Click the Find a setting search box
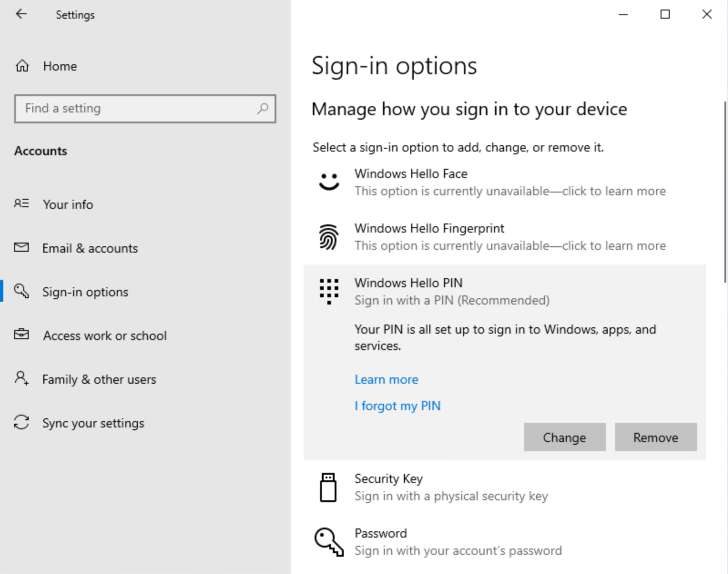The image size is (728, 574). point(145,108)
